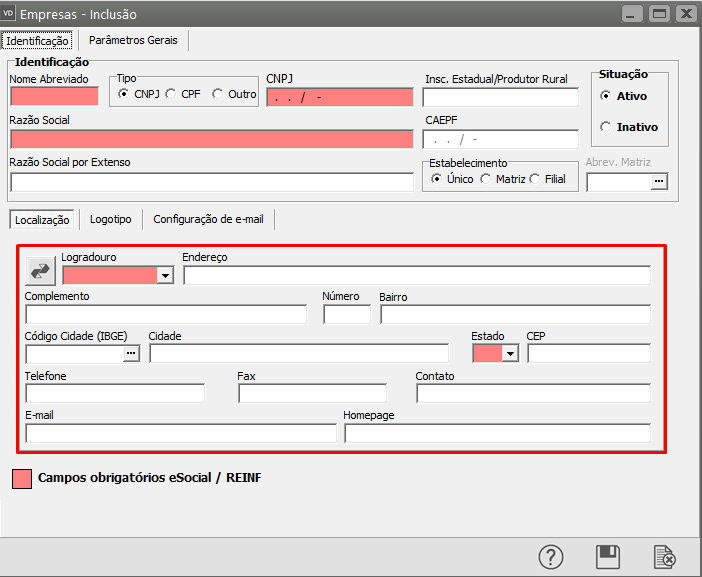Click the pink Campos obrigatórios legend swatch

[x=21, y=478]
